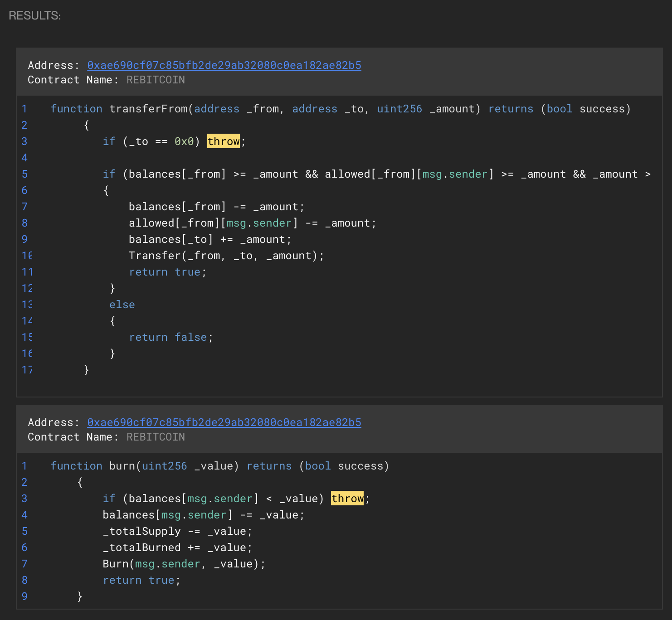
Task: Click the 0x0 literal in transferFrom
Action: coord(184,141)
